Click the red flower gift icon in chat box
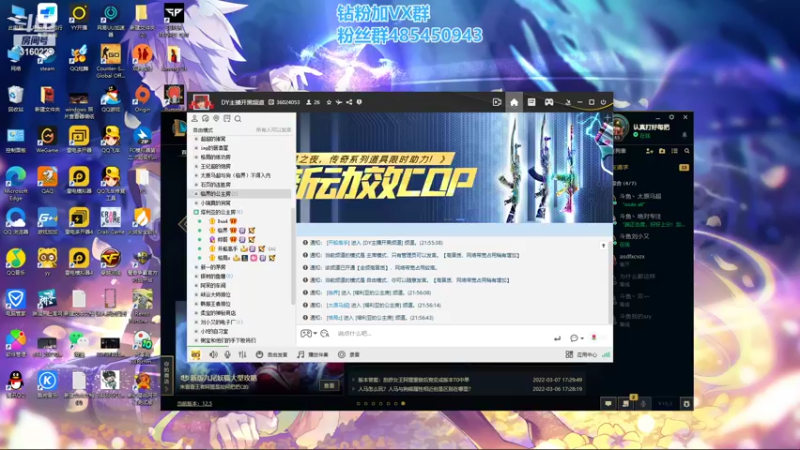 coord(594,337)
